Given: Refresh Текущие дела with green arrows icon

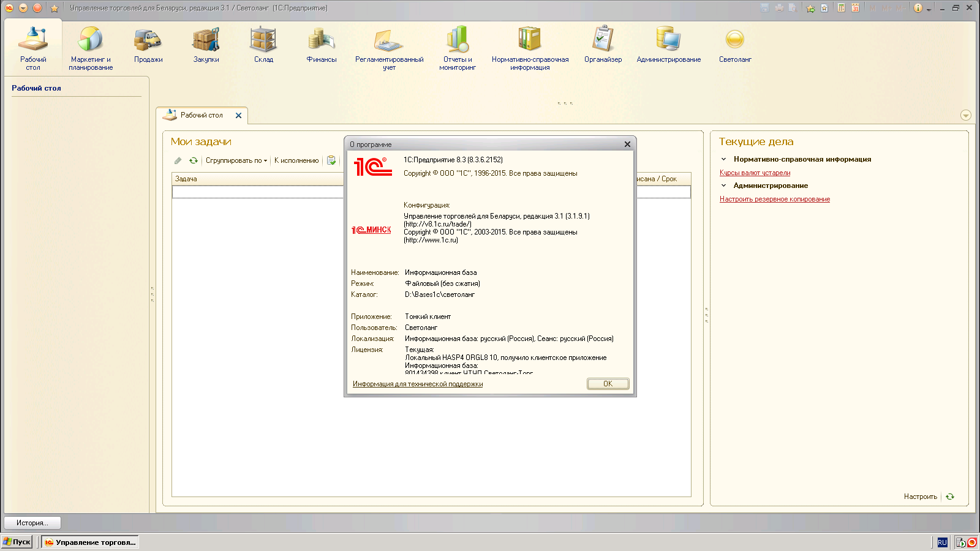Looking at the screenshot, I should (x=950, y=497).
